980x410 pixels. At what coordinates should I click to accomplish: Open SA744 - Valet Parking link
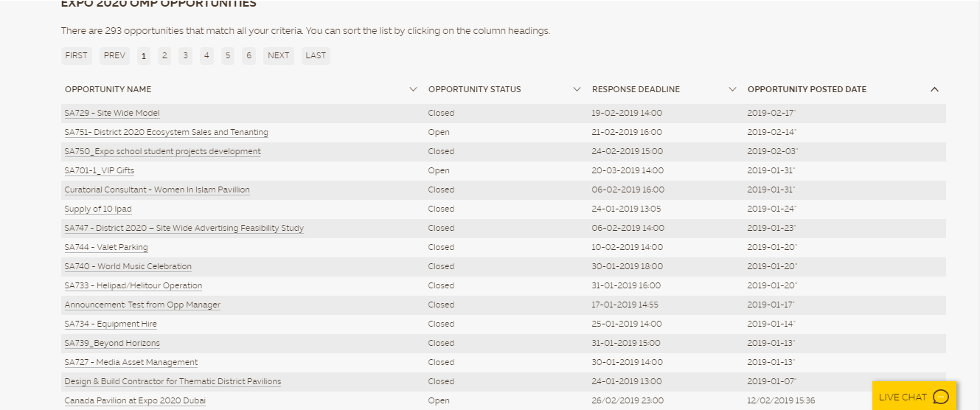point(106,247)
